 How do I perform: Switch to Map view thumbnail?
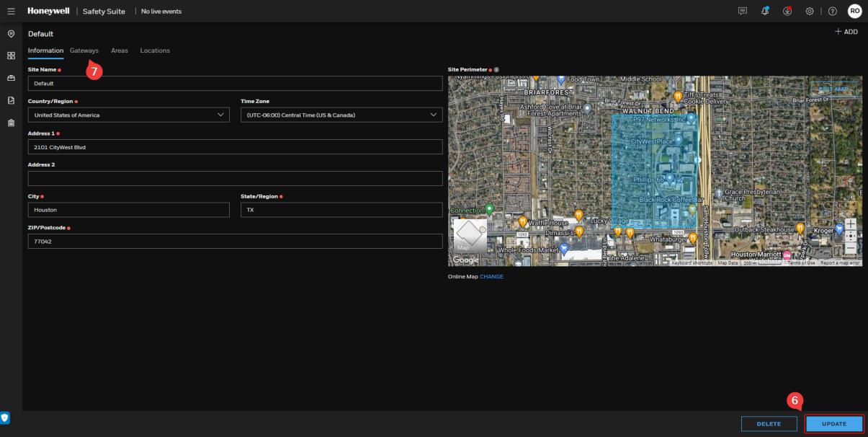[470, 236]
